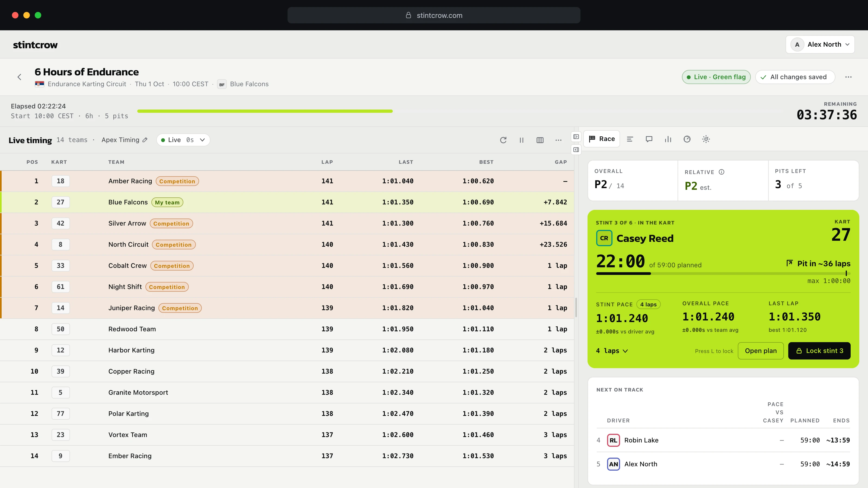Click the stint time progress bar
This screenshot has height=488, width=868.
[723, 274]
